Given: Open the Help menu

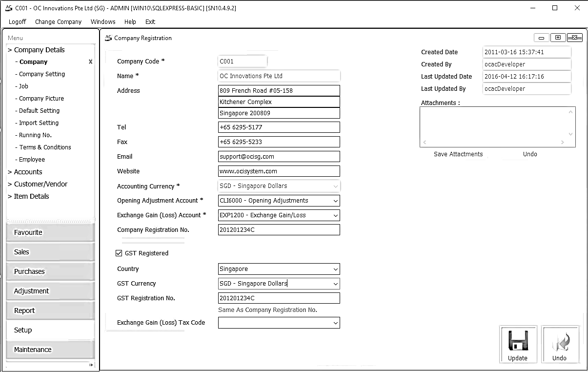Looking at the screenshot, I should pos(130,21).
